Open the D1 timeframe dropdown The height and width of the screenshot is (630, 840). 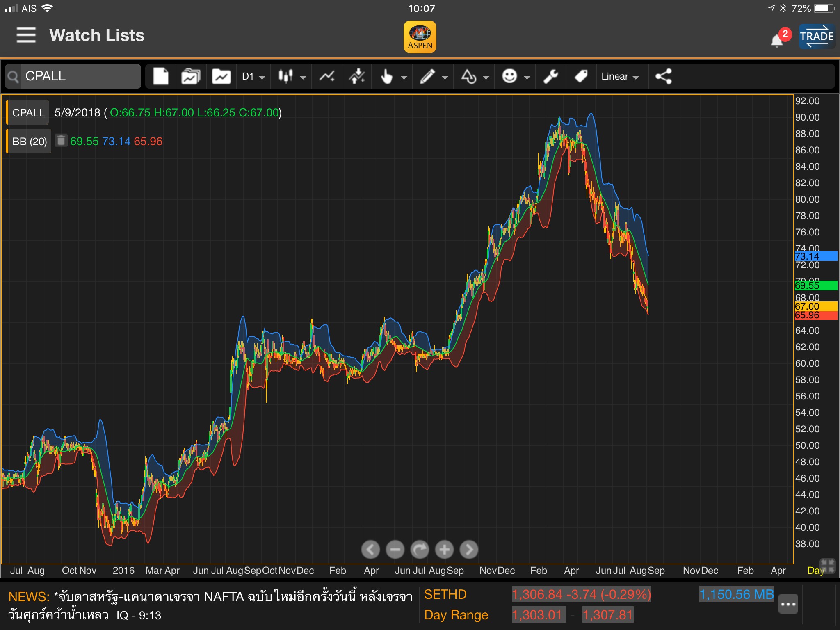click(253, 76)
